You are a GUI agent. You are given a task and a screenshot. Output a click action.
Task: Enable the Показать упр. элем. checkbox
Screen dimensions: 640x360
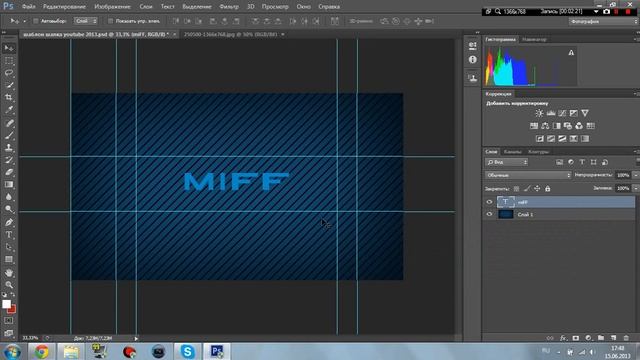click(110, 21)
